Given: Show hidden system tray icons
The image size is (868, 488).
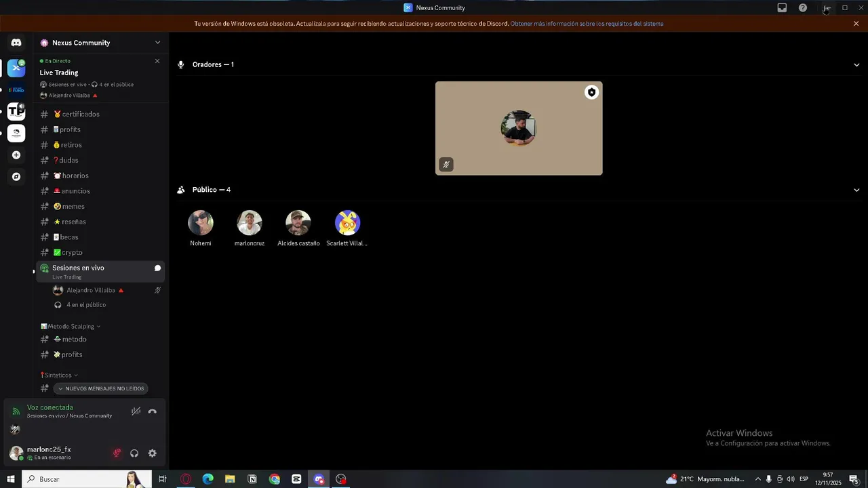Looking at the screenshot, I should tap(757, 479).
